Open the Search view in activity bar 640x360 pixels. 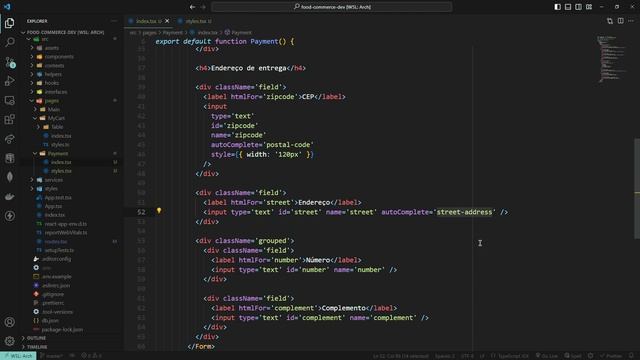click(x=9, y=42)
